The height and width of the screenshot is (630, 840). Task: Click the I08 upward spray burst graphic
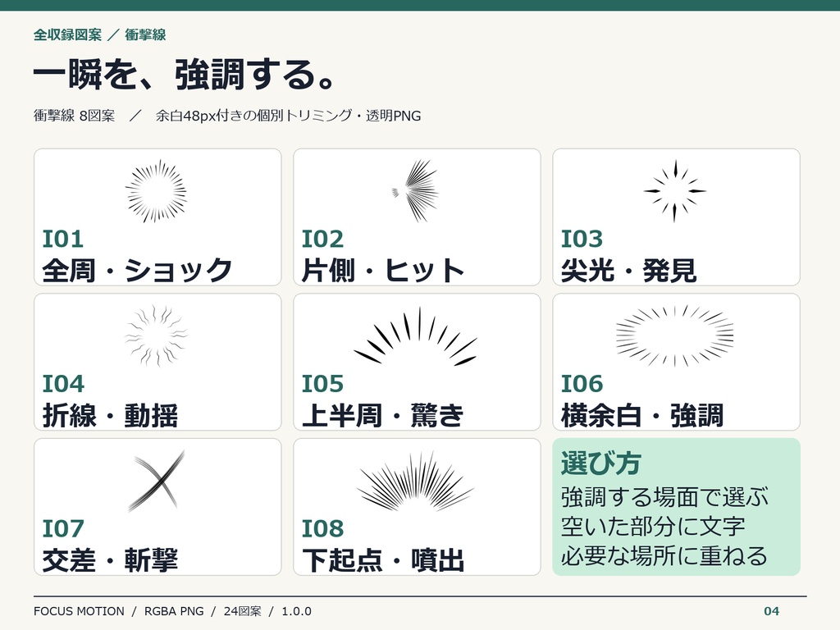pyautogui.click(x=416, y=481)
